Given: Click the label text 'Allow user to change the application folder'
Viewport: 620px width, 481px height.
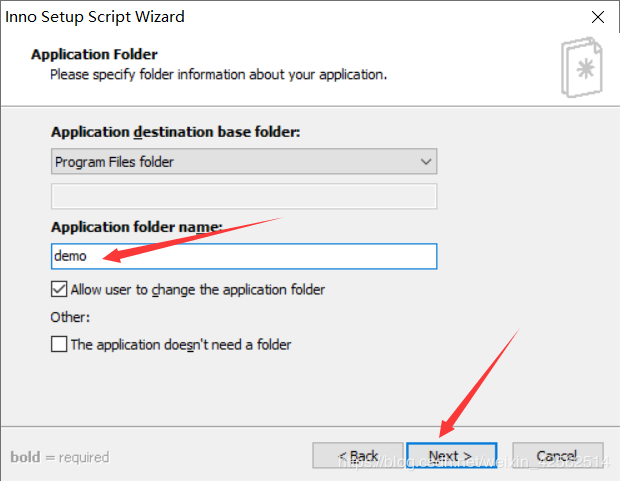Looking at the screenshot, I should pos(197,290).
